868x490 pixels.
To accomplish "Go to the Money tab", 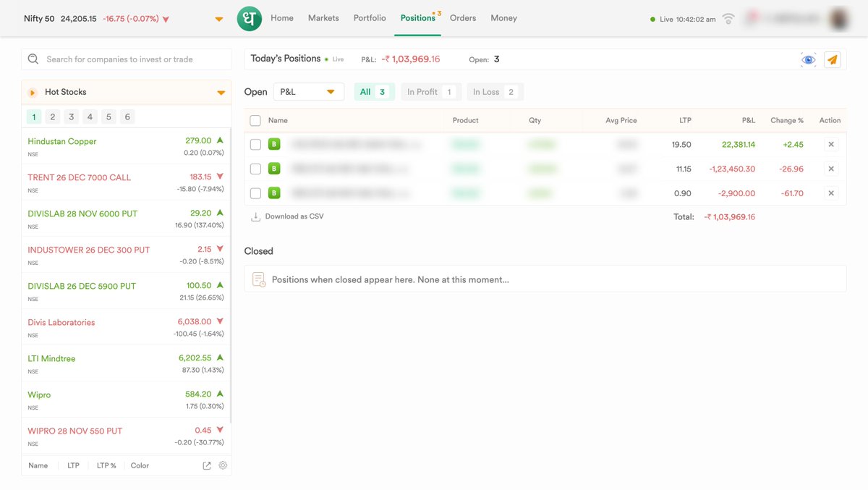I will click(503, 18).
